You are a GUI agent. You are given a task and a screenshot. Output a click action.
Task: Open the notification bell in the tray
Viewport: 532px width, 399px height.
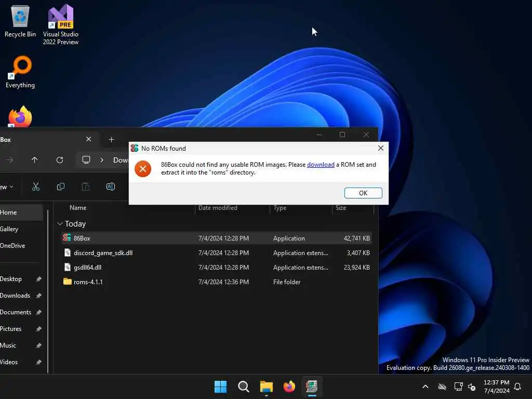517,387
